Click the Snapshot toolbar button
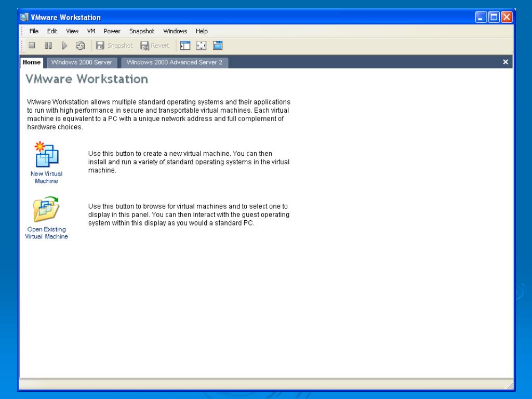This screenshot has height=399, width=532. [x=114, y=46]
